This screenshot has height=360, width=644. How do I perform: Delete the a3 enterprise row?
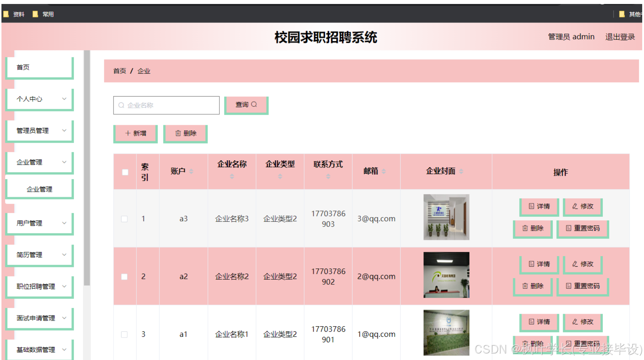533,229
